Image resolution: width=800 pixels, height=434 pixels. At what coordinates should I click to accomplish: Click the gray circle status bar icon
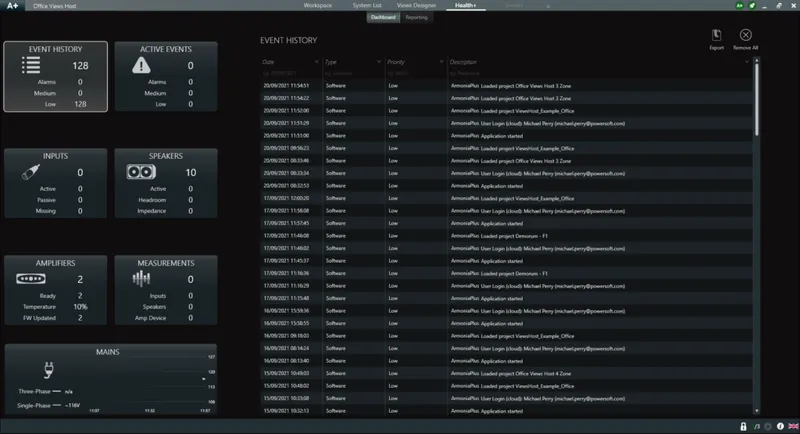click(768, 426)
